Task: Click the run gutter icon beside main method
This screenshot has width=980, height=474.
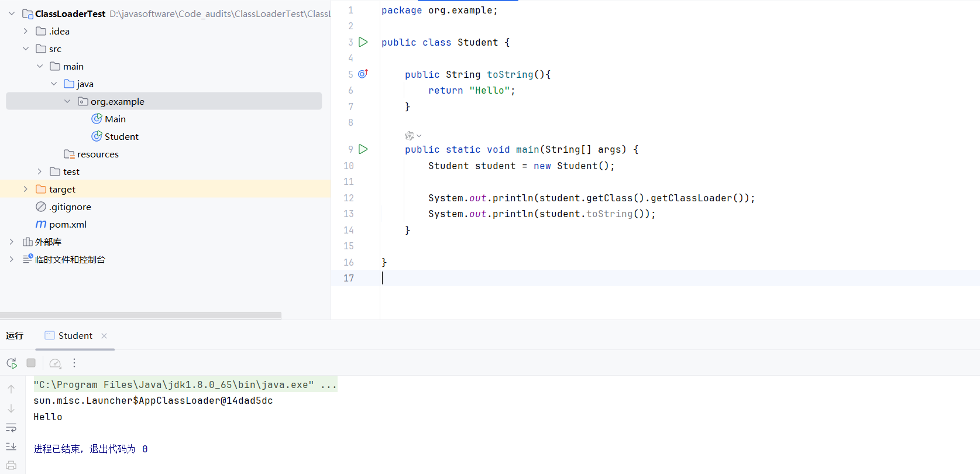Action: [x=363, y=149]
